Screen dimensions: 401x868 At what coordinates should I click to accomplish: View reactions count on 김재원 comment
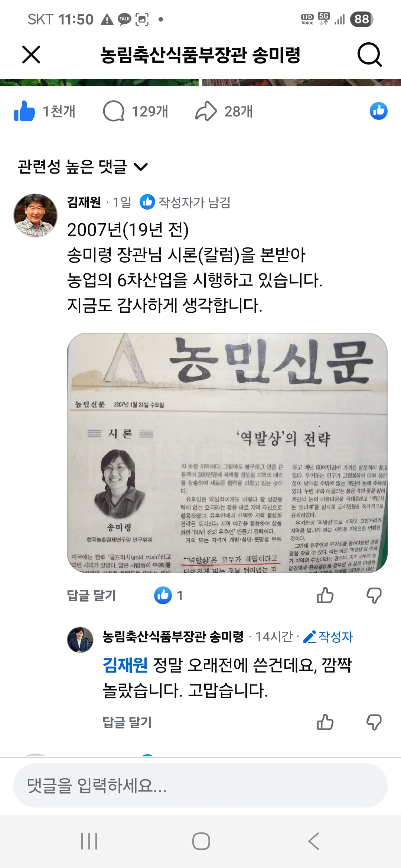169,595
